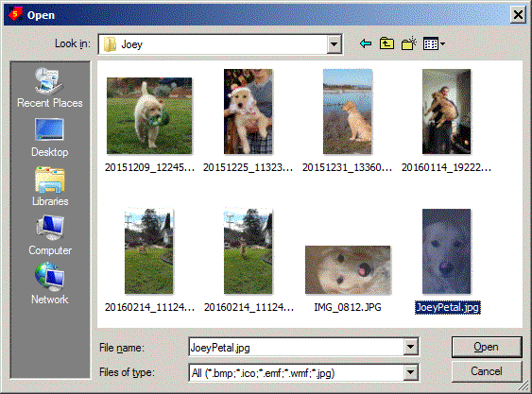Open the view menu icon

[434, 43]
